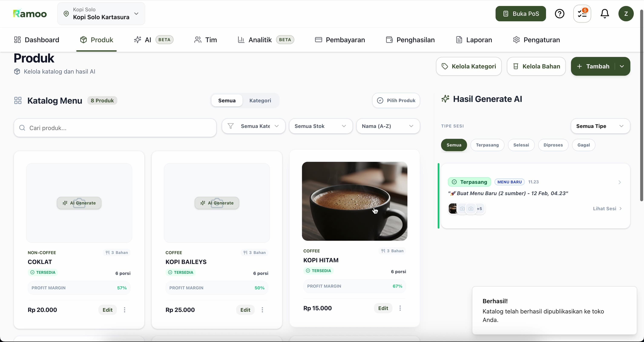Open notifications bell icon
The image size is (644, 342).
point(605,14)
